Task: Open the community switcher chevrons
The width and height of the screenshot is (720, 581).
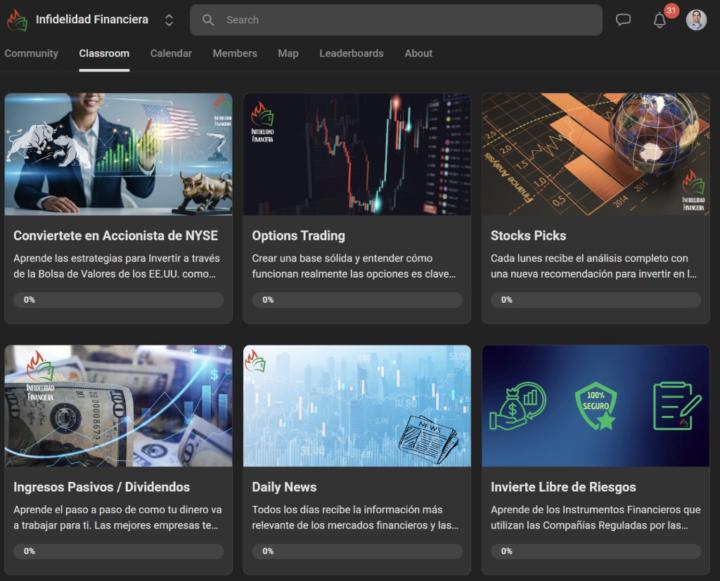Action: 169,20
